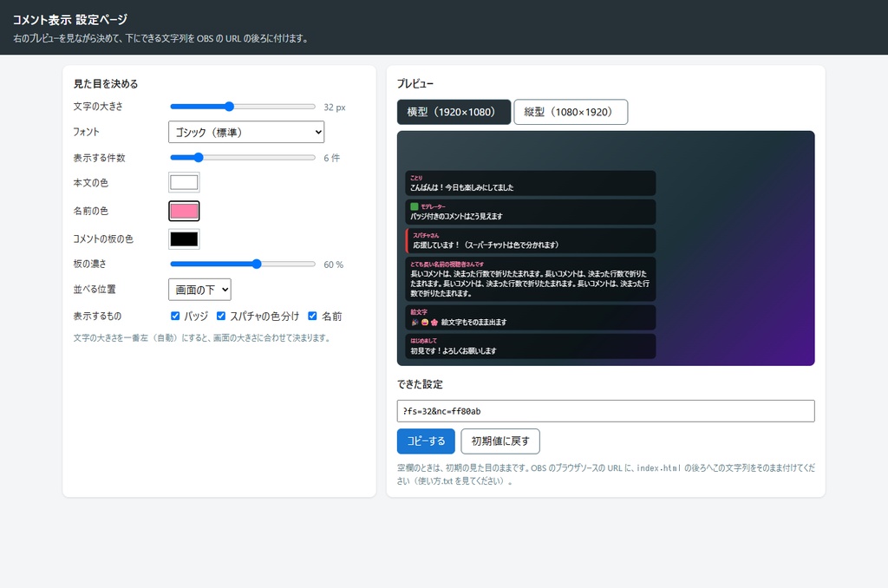Switch to 縦型（1080×1920） preview tab

pyautogui.click(x=571, y=112)
